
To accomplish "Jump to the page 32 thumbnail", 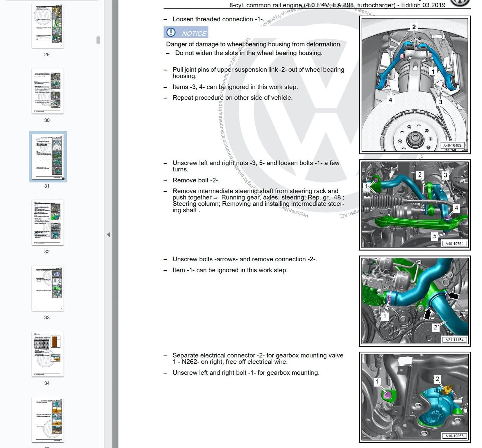I will pyautogui.click(x=48, y=222).
